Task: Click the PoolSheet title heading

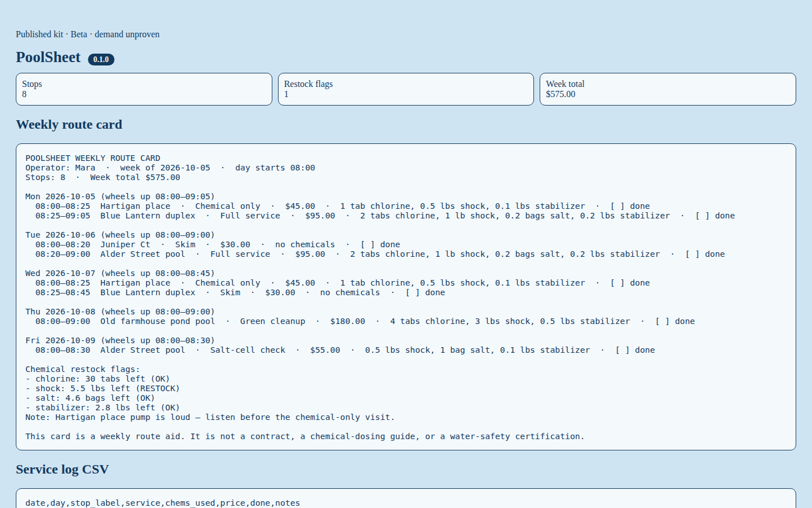Action: coord(48,58)
